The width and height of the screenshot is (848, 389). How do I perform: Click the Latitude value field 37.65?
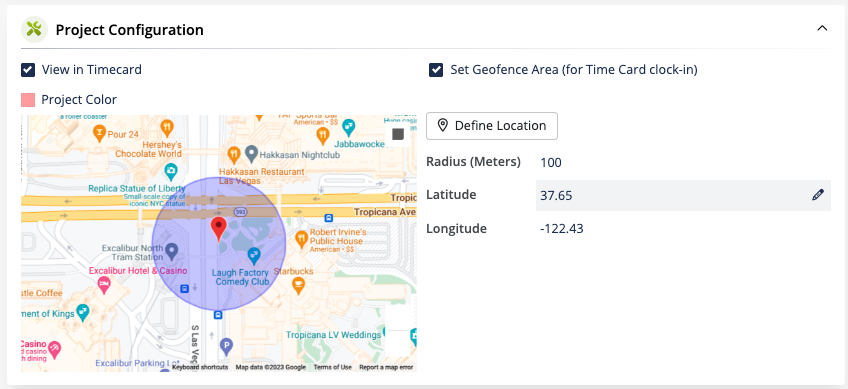683,195
